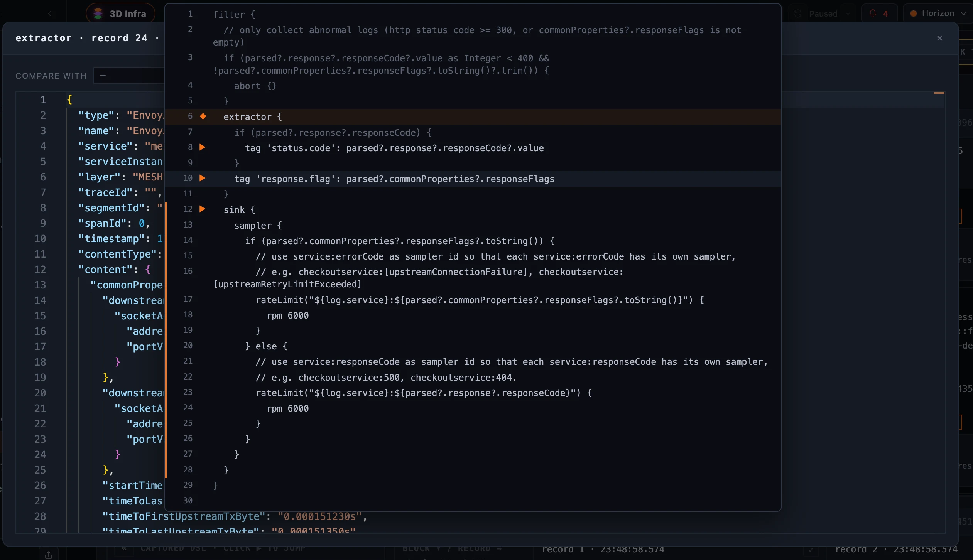Screen dimensions: 973x560
Task: Click the 'sampler {' code line
Action: (x=258, y=226)
